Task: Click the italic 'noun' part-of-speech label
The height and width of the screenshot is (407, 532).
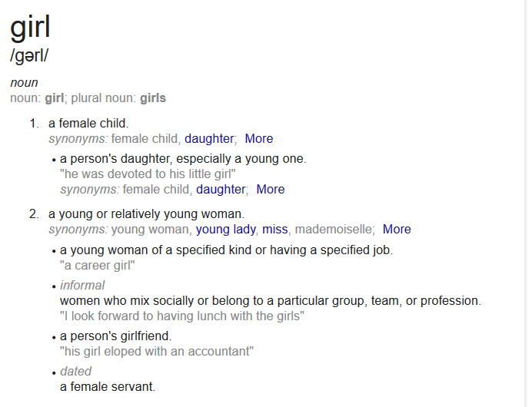Action: [x=24, y=83]
